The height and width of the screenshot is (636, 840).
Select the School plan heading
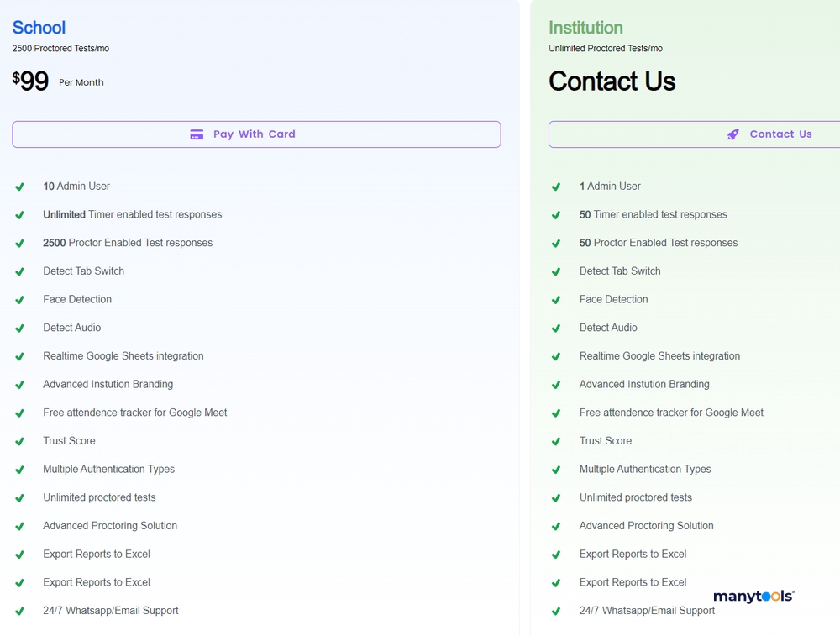(39, 28)
